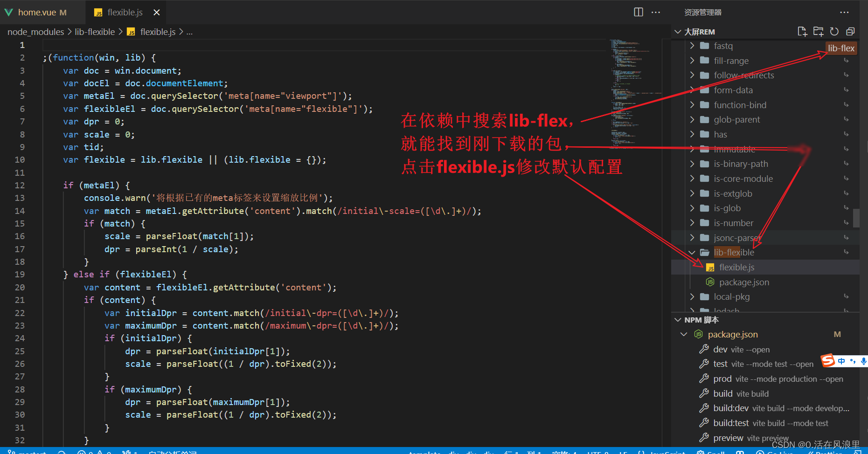Select the flexible.js editor tab
The width and height of the screenshot is (868, 454).
click(125, 13)
